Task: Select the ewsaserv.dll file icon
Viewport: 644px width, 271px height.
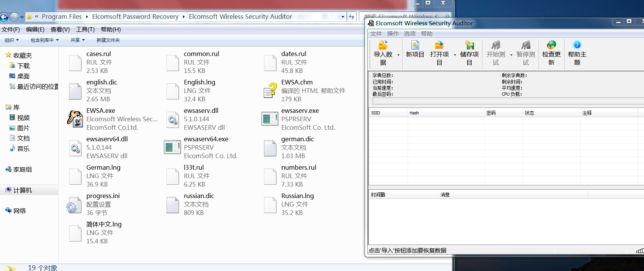Action: point(172,119)
